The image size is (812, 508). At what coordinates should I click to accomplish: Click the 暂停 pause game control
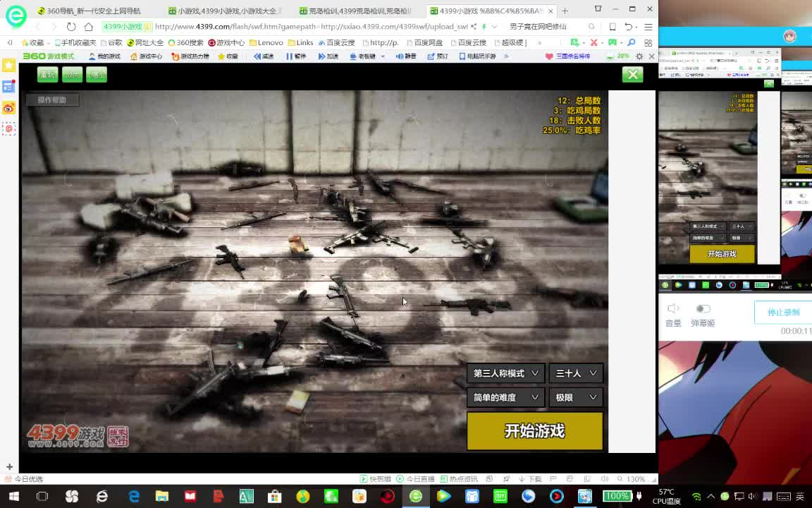(x=296, y=56)
